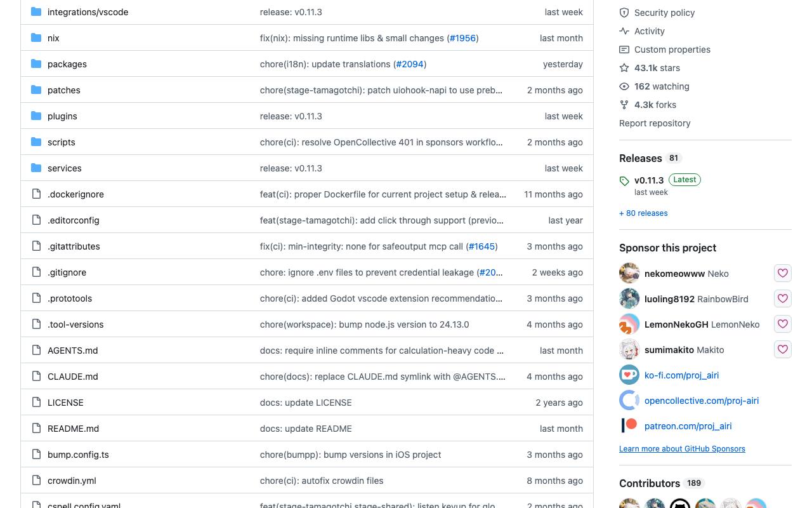The height and width of the screenshot is (508, 812).
Task: Click the nix folder icon
Action: tap(36, 38)
